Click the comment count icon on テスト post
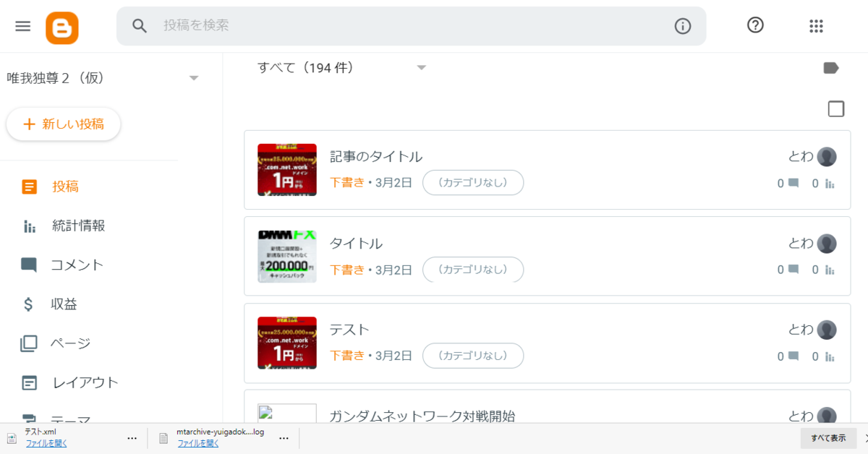The width and height of the screenshot is (868, 454). coord(793,356)
